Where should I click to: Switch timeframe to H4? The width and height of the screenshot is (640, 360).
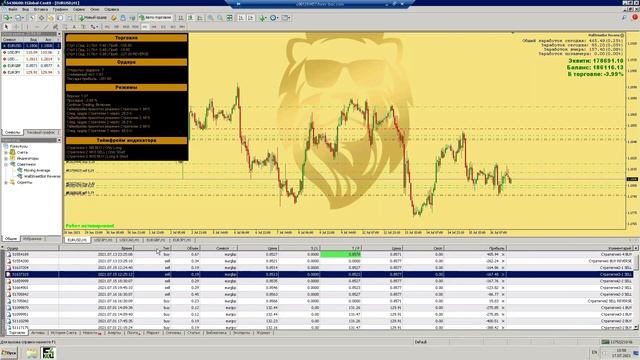point(154,27)
